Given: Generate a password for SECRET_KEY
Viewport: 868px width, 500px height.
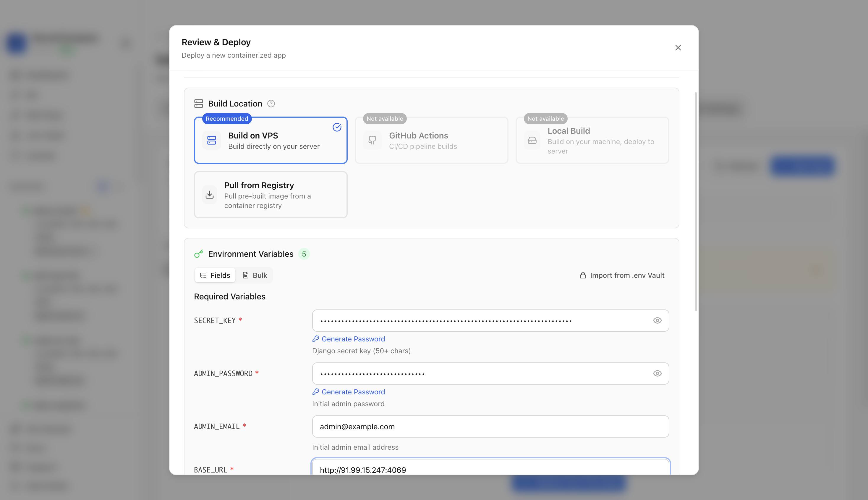Looking at the screenshot, I should 349,339.
